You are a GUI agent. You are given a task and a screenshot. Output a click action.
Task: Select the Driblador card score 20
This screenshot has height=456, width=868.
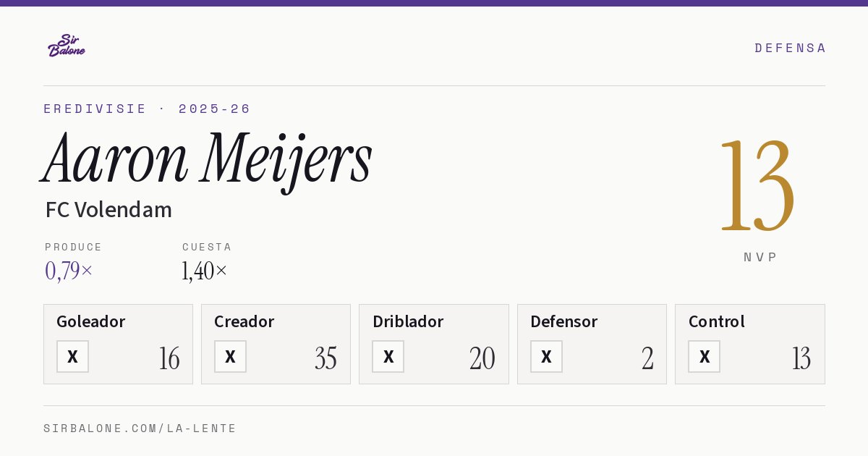[x=482, y=358]
